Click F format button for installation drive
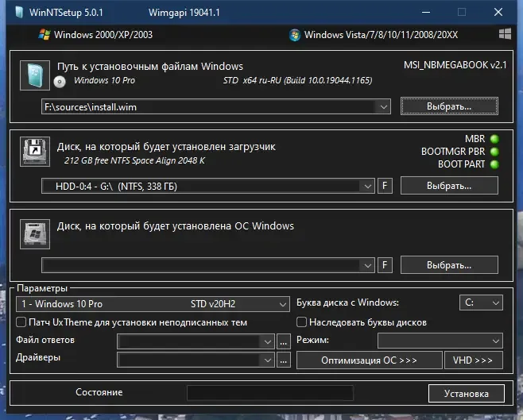 [x=385, y=265]
